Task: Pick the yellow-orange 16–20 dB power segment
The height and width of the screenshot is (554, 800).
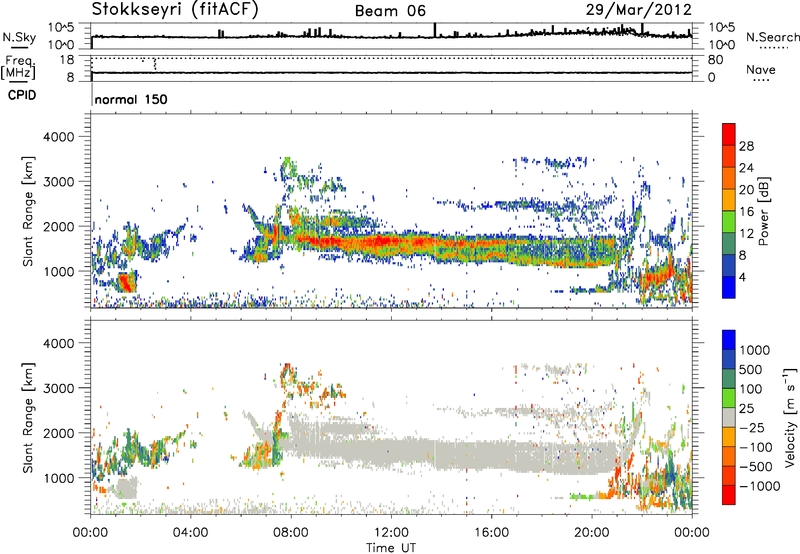Action: 729,200
